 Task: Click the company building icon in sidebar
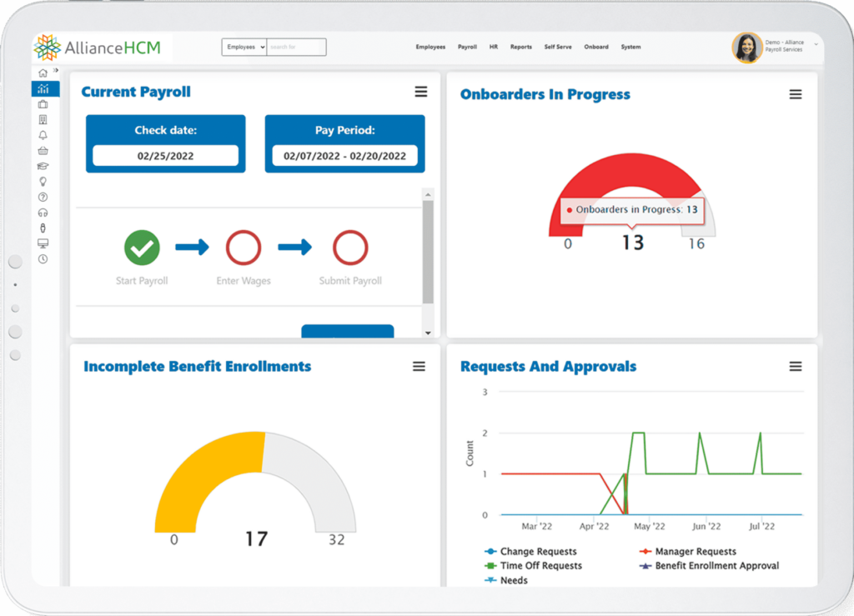click(x=43, y=119)
